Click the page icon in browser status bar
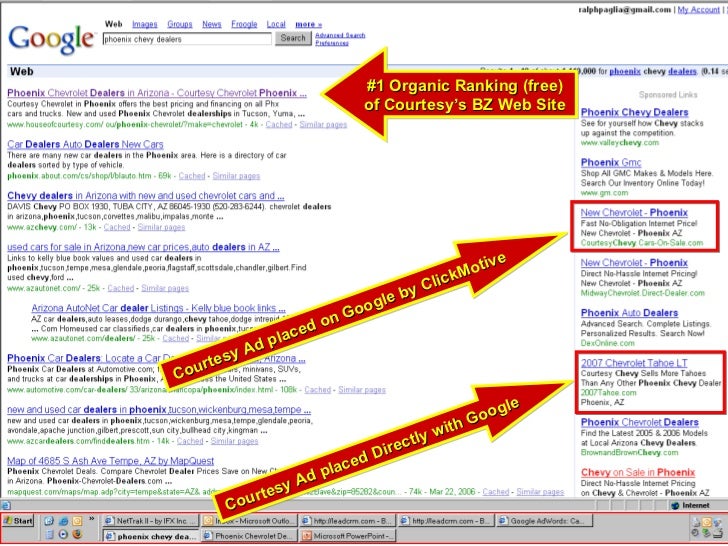This screenshot has width=728, height=546. click(x=6, y=506)
